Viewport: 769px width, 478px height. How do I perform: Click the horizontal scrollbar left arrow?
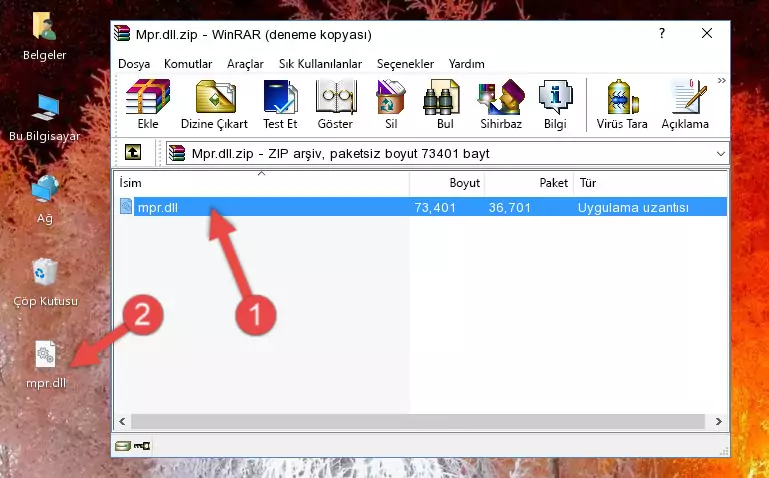point(122,421)
